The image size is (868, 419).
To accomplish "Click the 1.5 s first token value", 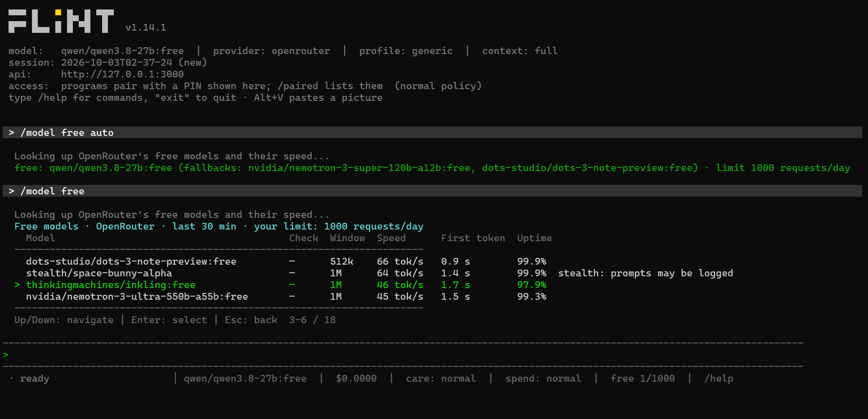I will [456, 297].
